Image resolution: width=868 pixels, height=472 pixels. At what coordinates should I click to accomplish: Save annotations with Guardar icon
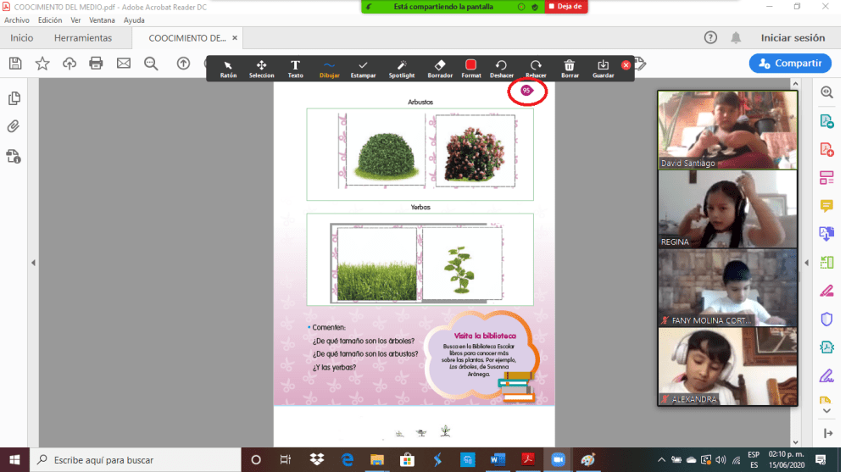tap(604, 69)
